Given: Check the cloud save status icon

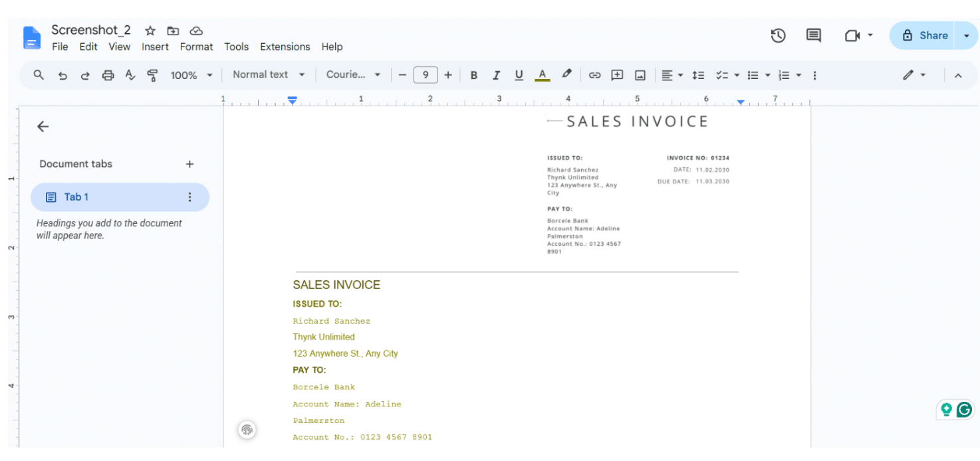Looking at the screenshot, I should (196, 31).
